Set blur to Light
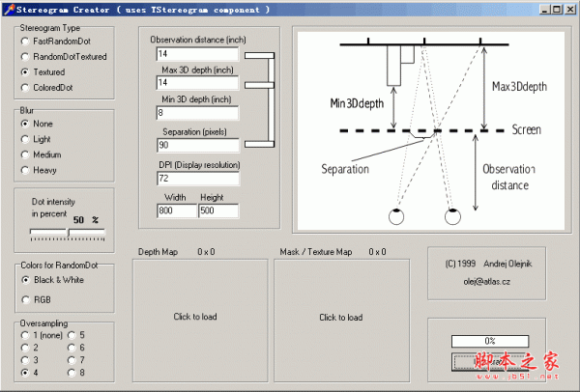 (25, 139)
